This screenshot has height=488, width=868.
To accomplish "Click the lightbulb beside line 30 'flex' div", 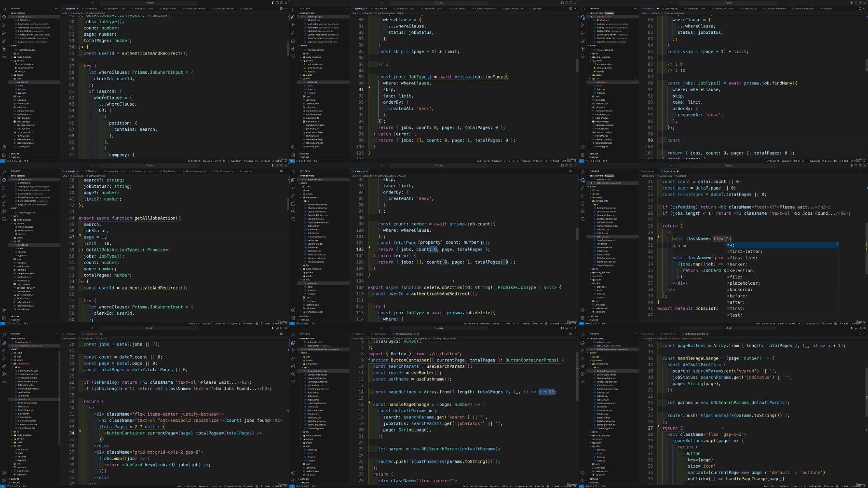I will pos(659,237).
